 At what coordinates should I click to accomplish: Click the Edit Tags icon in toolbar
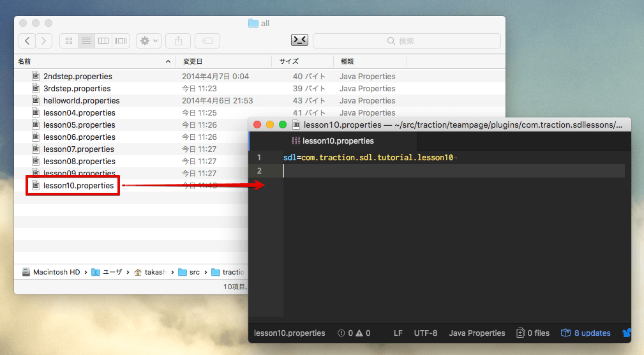point(207,41)
